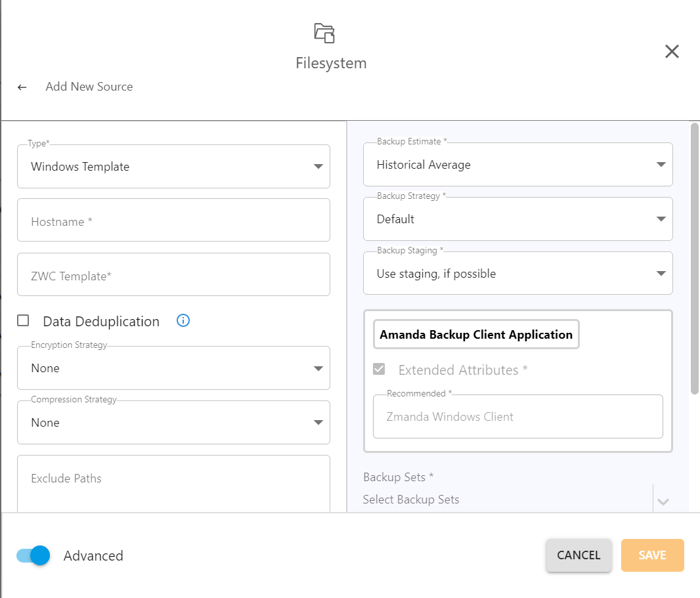700x598 pixels.
Task: Turn off the Advanced toggle switch
Action: click(33, 555)
